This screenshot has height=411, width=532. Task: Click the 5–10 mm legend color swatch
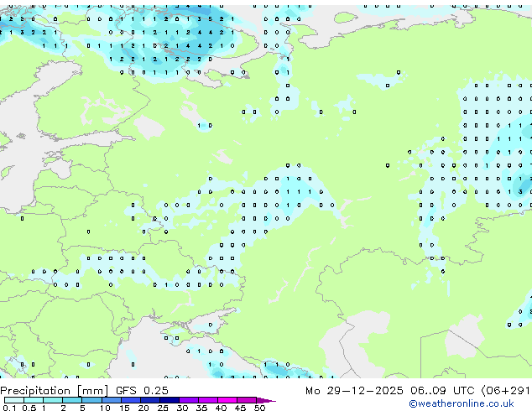pos(91,400)
